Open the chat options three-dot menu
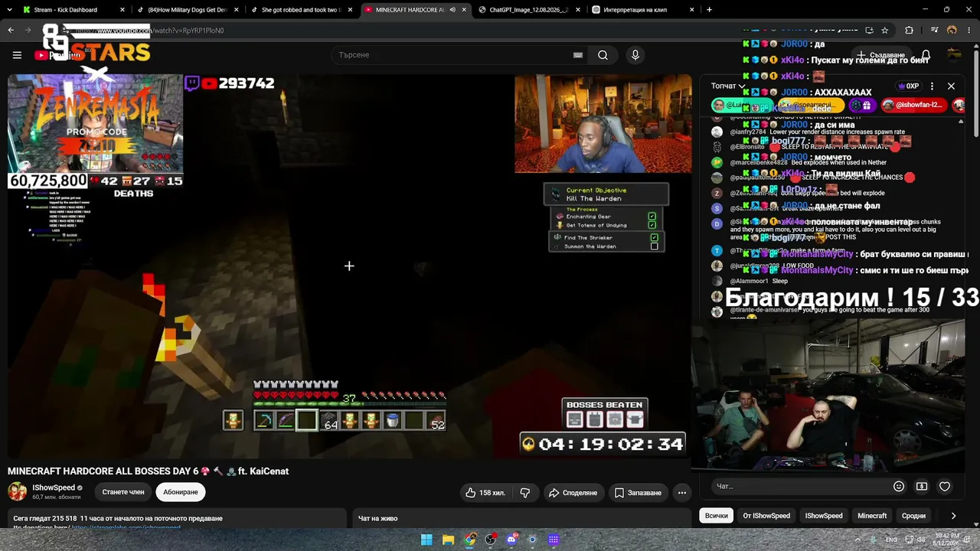Image resolution: width=980 pixels, height=551 pixels. tap(932, 86)
